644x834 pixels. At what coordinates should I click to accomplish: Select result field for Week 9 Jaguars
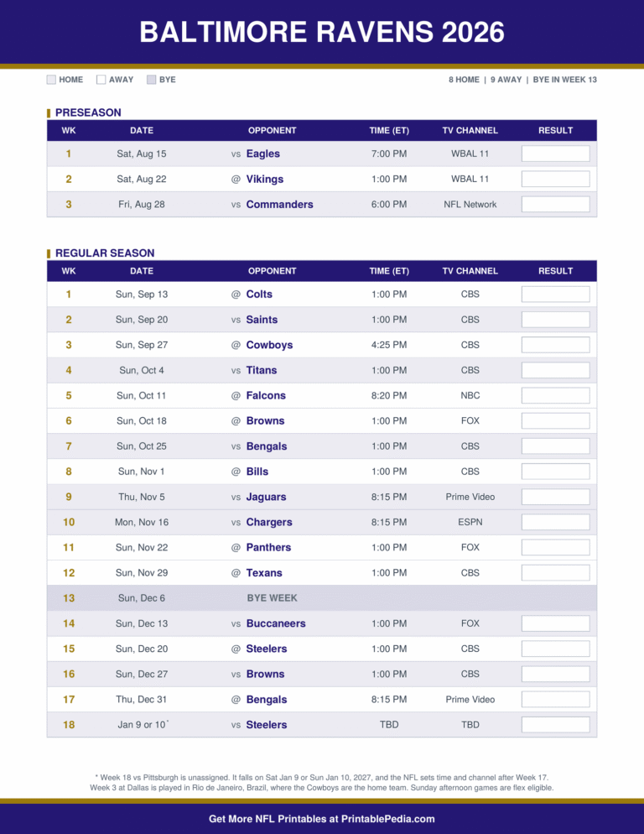(x=555, y=497)
